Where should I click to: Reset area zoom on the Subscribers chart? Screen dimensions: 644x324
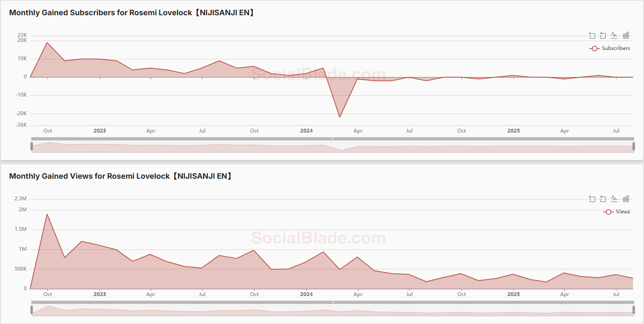click(603, 35)
